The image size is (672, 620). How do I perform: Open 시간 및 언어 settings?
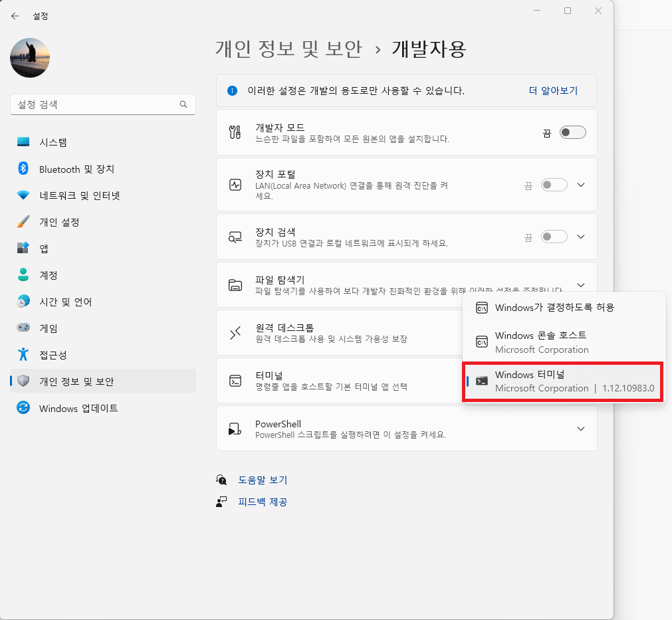[103, 302]
